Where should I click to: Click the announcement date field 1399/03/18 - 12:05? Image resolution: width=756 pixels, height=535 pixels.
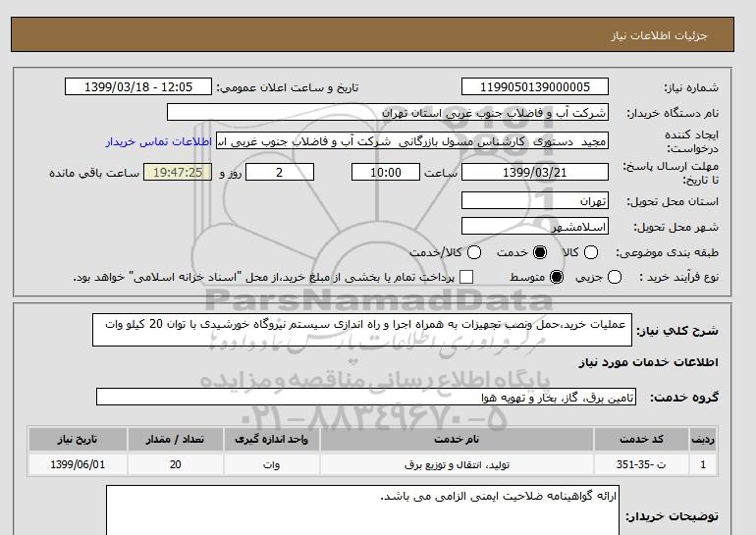pyautogui.click(x=138, y=87)
